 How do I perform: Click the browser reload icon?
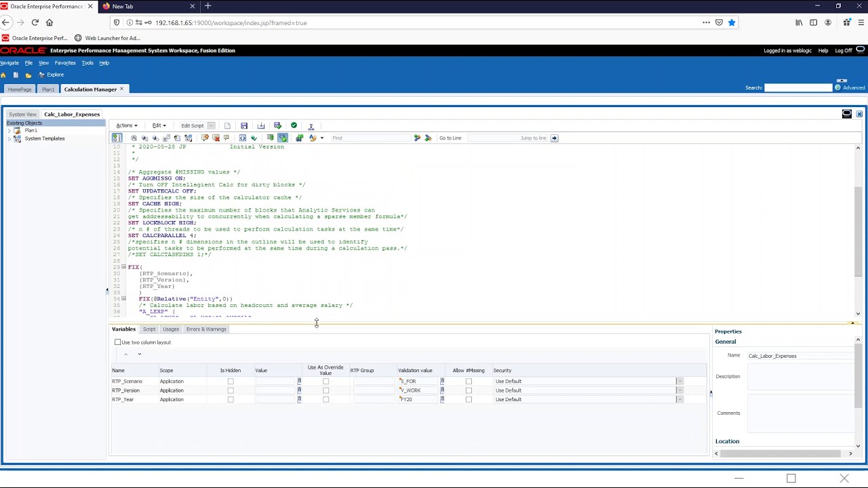[35, 22]
